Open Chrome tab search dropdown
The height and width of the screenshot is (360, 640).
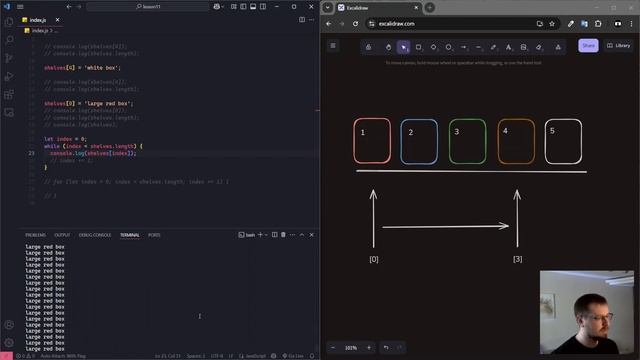click(x=327, y=7)
